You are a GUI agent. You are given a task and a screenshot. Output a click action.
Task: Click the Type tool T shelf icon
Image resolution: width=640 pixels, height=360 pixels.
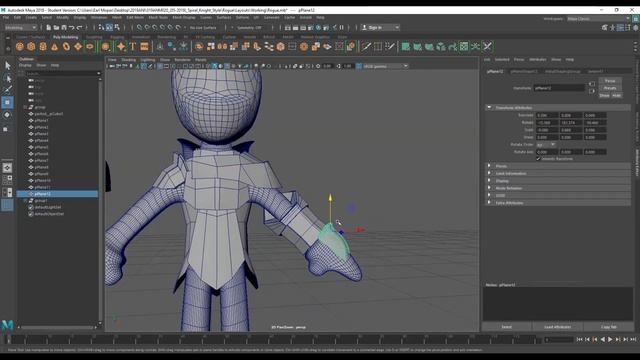[133, 47]
